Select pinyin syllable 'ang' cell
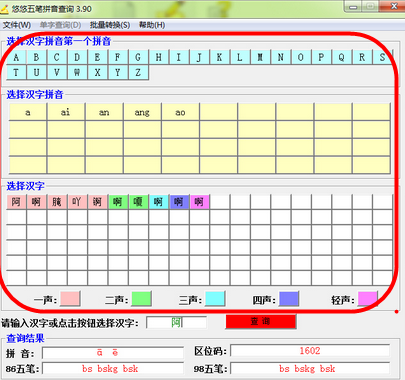This screenshot has height=380, width=405. tap(142, 112)
